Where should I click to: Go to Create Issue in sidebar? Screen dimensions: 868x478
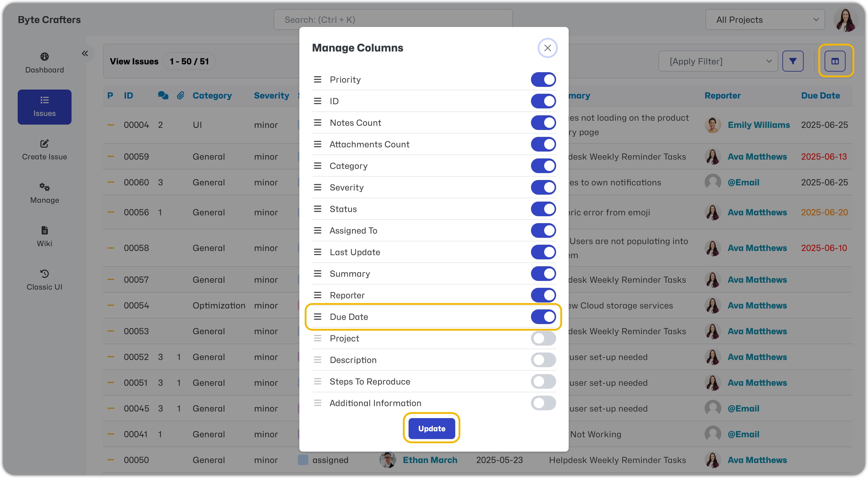point(45,150)
